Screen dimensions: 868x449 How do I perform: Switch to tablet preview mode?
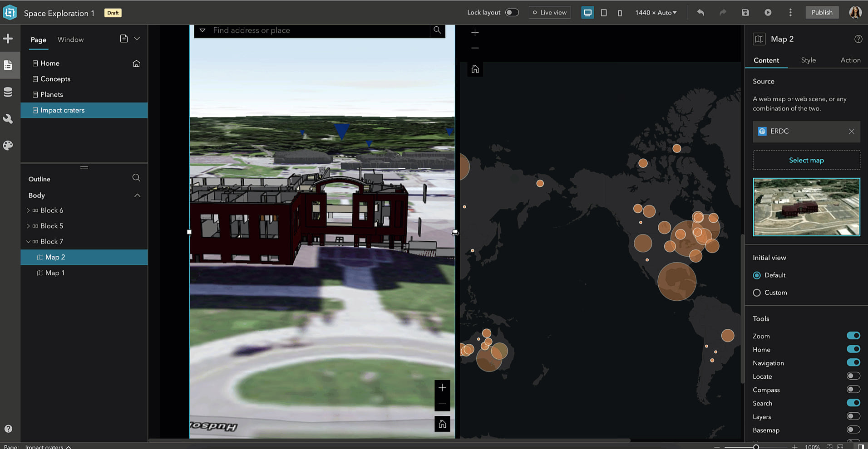pos(604,12)
